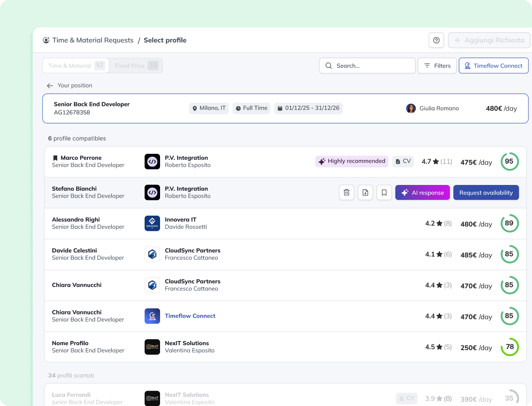Click the Timeflow Connect link for Chiara Vannucchi

pyautogui.click(x=190, y=316)
